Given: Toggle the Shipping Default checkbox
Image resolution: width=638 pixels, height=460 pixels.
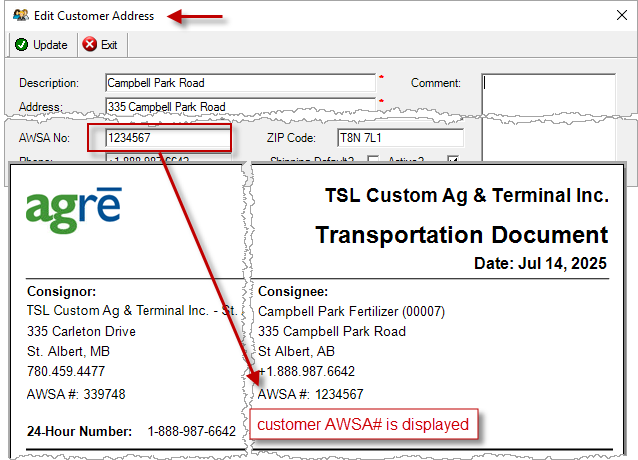Looking at the screenshot, I should (373, 159).
